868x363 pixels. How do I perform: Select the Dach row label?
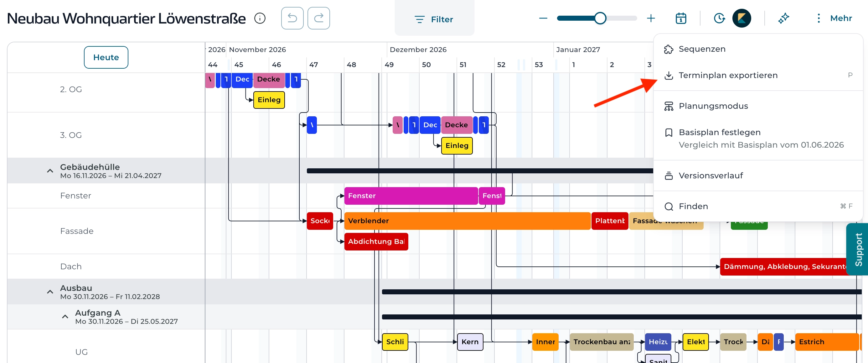click(x=71, y=266)
